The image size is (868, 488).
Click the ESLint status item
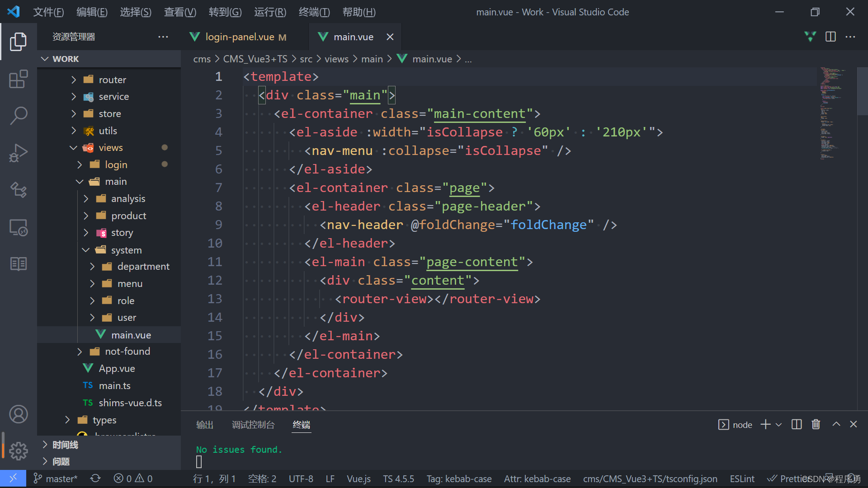[x=742, y=479]
